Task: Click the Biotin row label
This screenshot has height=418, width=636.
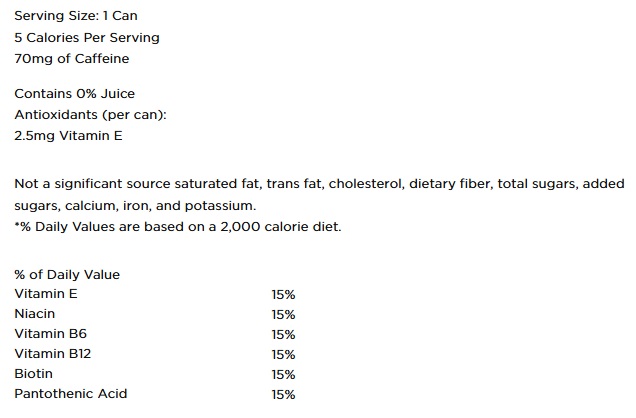Action: (33, 373)
